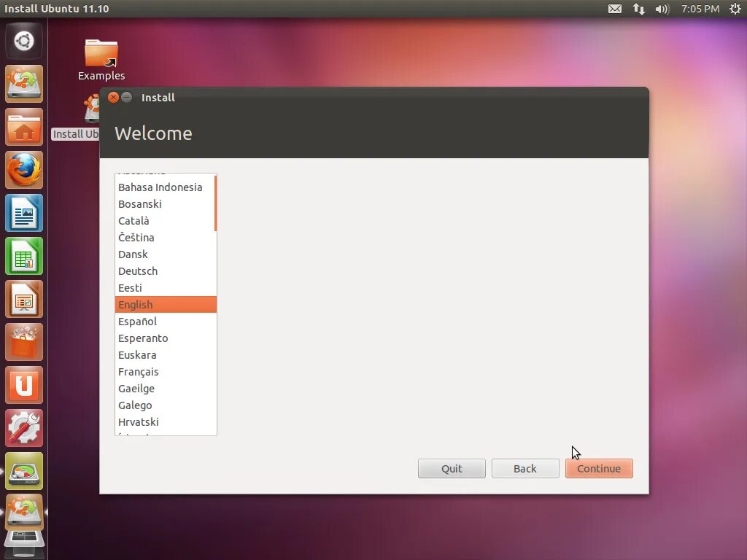The height and width of the screenshot is (560, 747).
Task: Open the sound volume indicator
Action: 662,9
